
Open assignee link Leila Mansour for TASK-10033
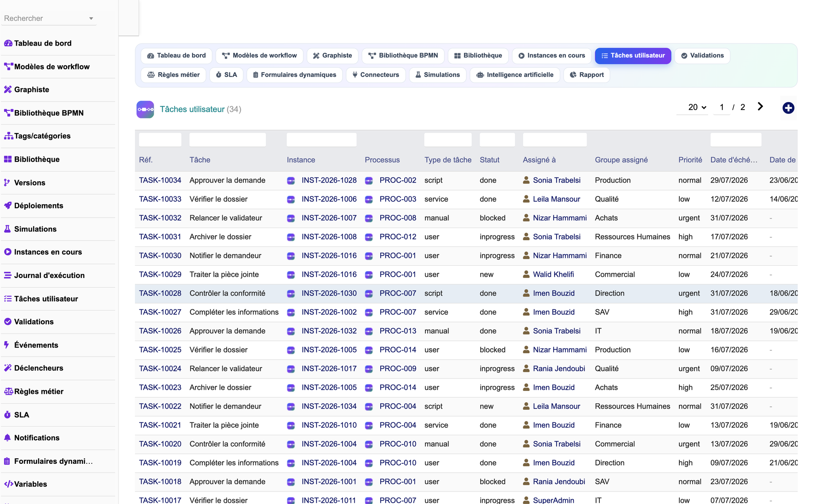click(x=557, y=199)
